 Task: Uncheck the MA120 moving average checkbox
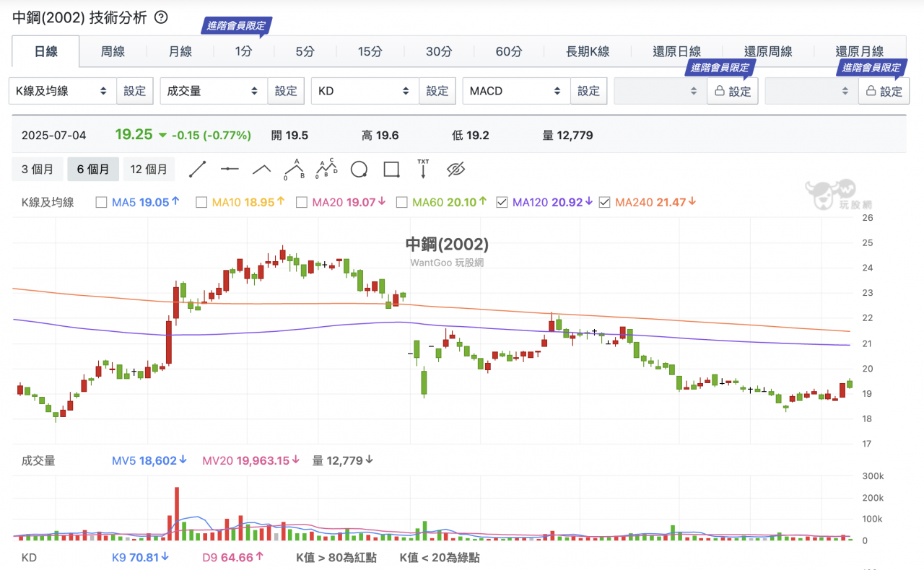502,202
